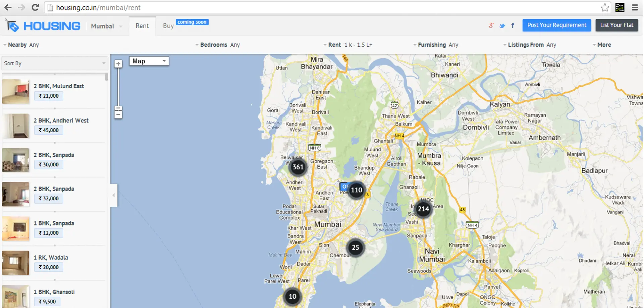Viewport: 644px width, 308px height.
Task: Zoom in the map with plus button
Action: pyautogui.click(x=118, y=64)
